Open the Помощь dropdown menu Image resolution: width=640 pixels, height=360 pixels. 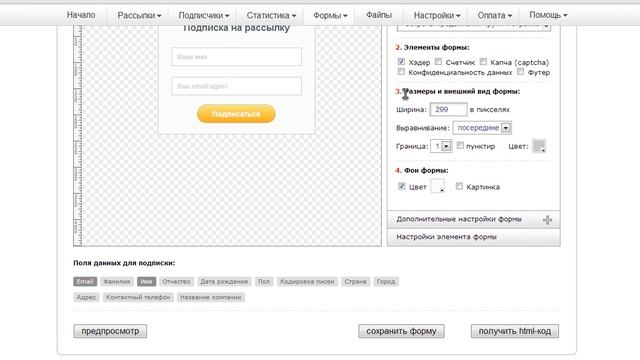(548, 15)
